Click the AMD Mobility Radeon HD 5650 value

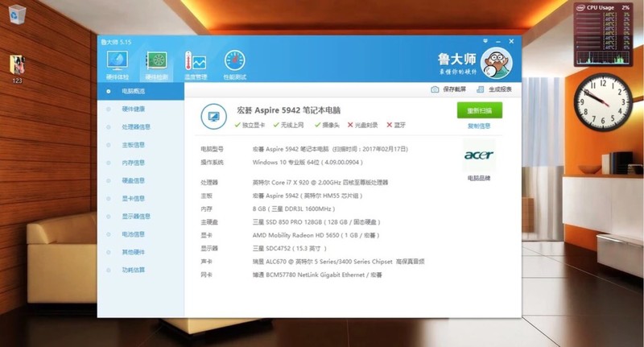coord(316,235)
